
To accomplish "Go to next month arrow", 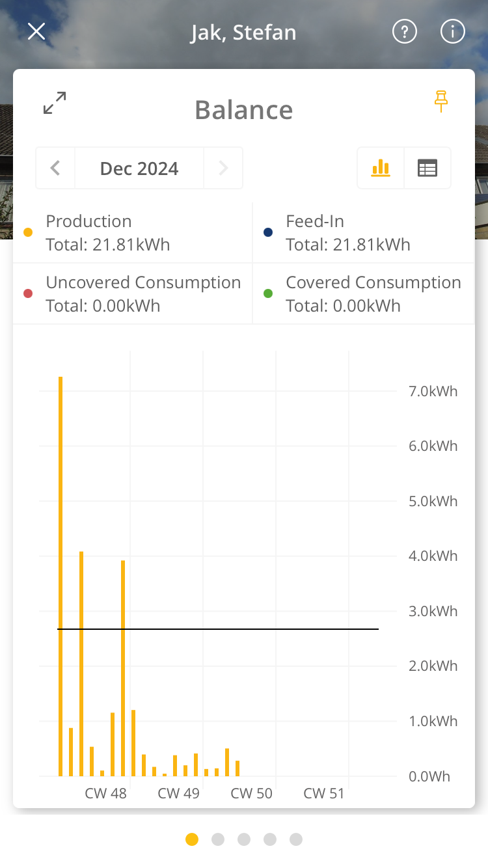I will coord(223,168).
